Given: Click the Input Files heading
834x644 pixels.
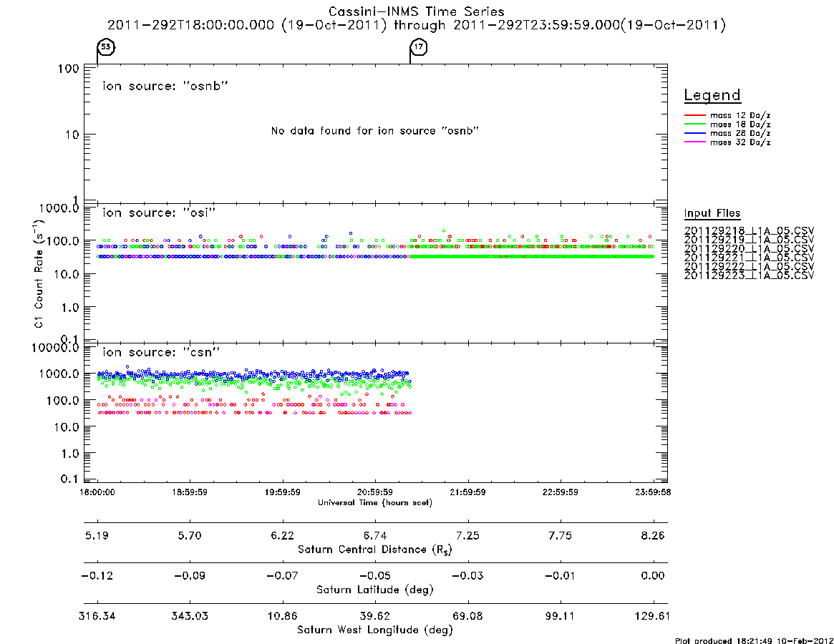Looking at the screenshot, I should (x=712, y=213).
